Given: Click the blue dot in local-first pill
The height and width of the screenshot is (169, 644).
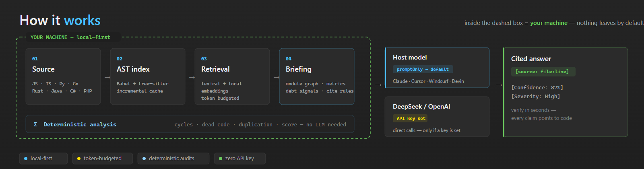Looking at the screenshot, I should point(26,159).
